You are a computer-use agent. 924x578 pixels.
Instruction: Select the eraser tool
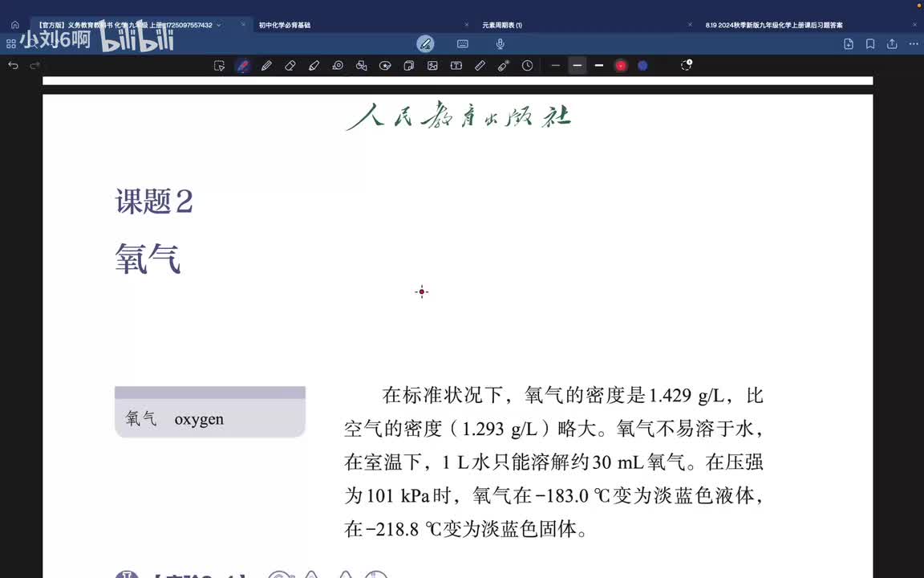point(290,66)
